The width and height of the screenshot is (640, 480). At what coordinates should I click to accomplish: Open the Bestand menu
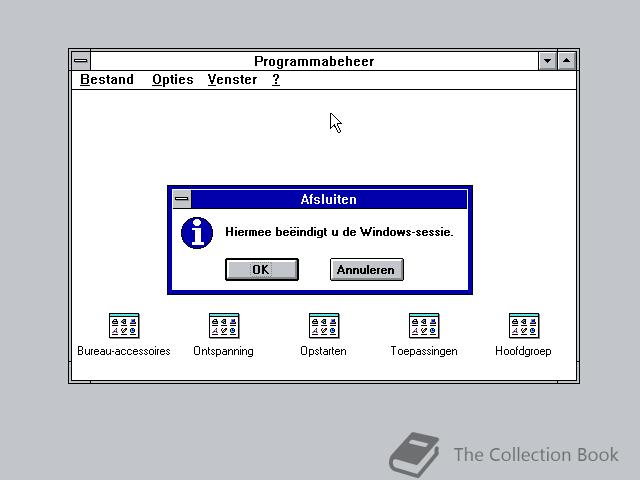pos(107,80)
